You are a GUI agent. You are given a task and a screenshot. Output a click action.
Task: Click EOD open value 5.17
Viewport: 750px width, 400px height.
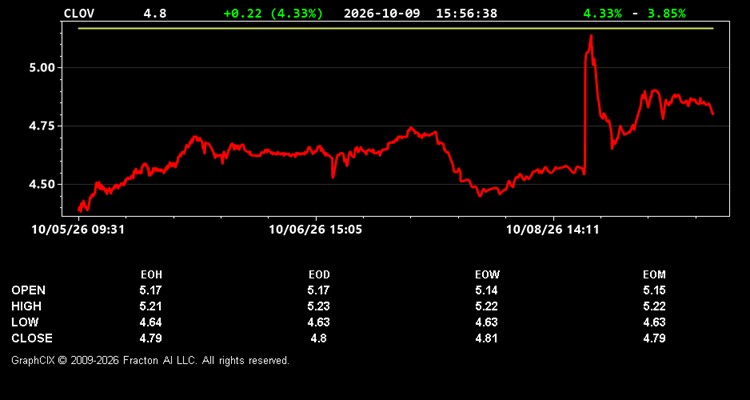click(x=319, y=290)
